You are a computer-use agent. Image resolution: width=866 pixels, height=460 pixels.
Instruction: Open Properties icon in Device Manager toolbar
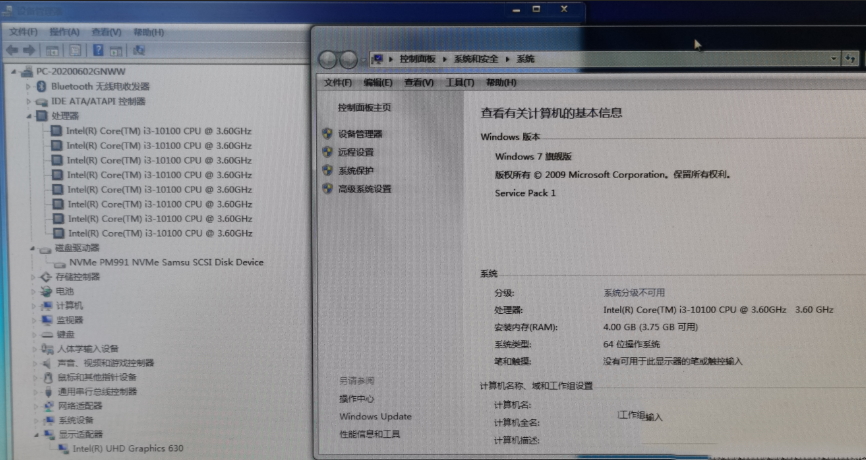point(75,51)
